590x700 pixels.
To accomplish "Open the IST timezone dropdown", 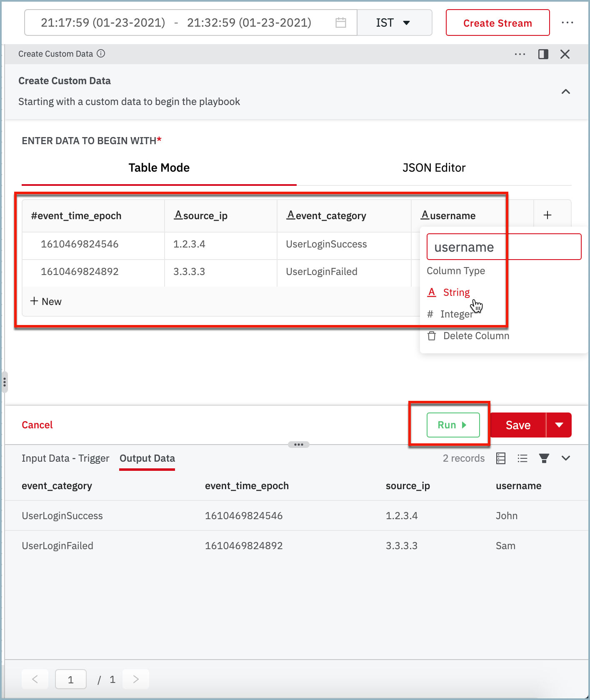I will click(394, 22).
